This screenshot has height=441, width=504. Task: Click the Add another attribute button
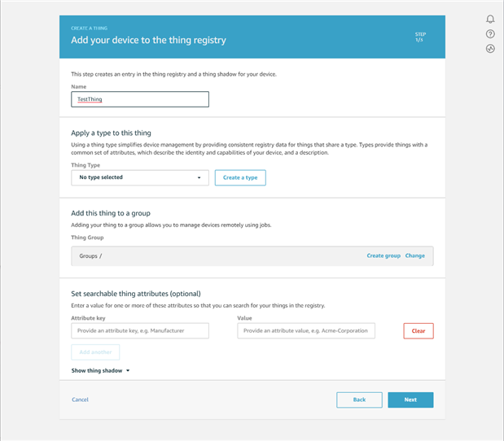95,352
